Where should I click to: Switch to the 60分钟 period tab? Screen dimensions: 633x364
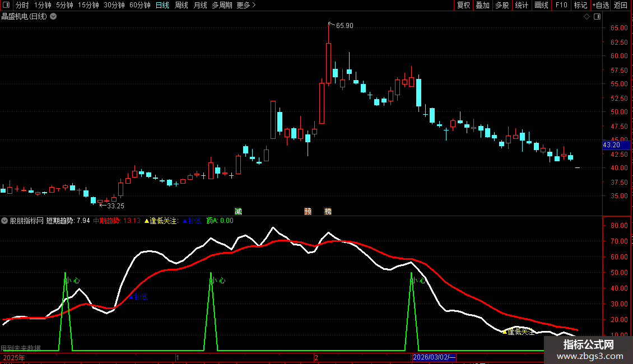click(x=139, y=5)
